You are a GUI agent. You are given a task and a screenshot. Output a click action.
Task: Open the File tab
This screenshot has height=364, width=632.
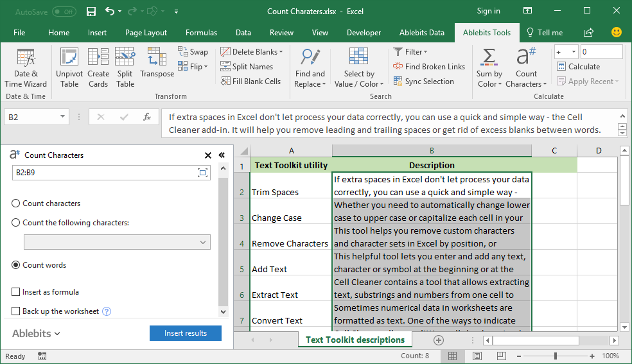(19, 33)
